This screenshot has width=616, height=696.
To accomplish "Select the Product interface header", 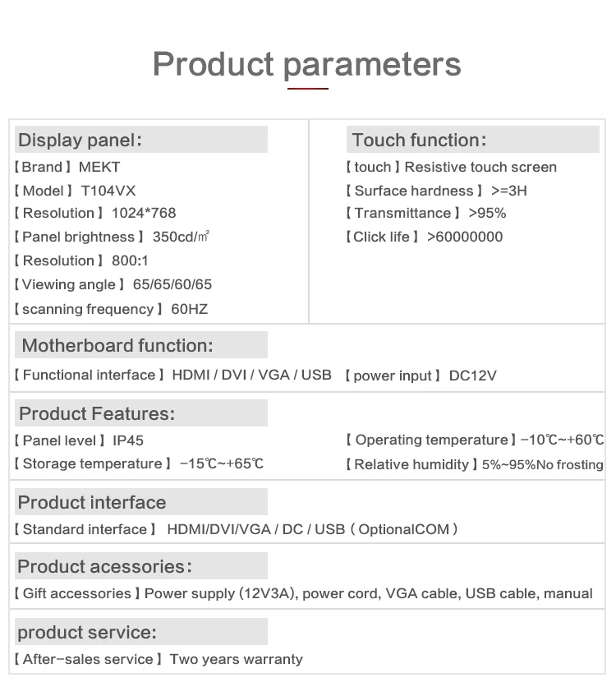I will pyautogui.click(x=141, y=502).
